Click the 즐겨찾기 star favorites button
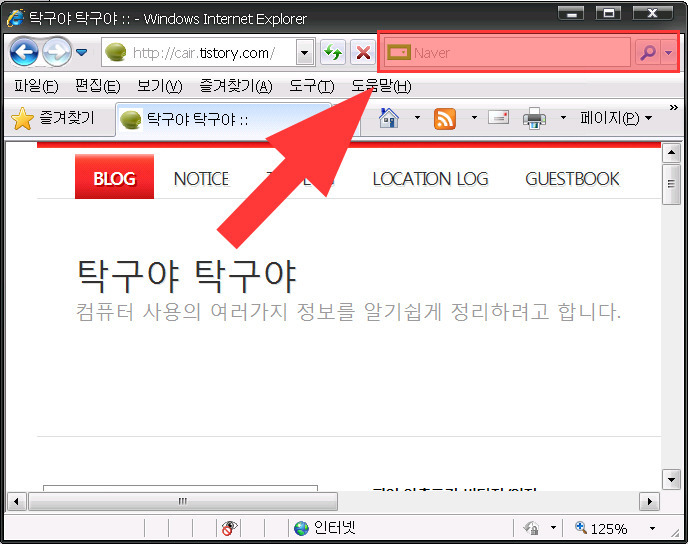The height and width of the screenshot is (544, 688). pos(53,118)
